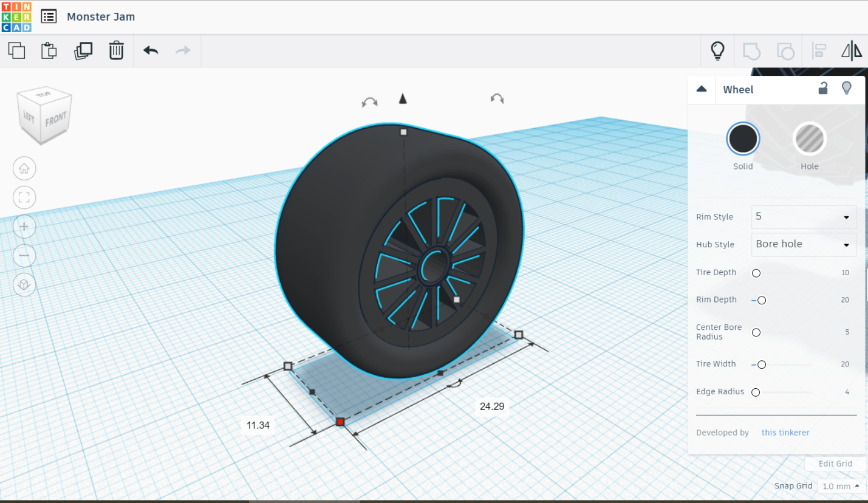Viewport: 868px width, 503px height.
Task: Toggle the lock editing padlock icon
Action: (822, 89)
